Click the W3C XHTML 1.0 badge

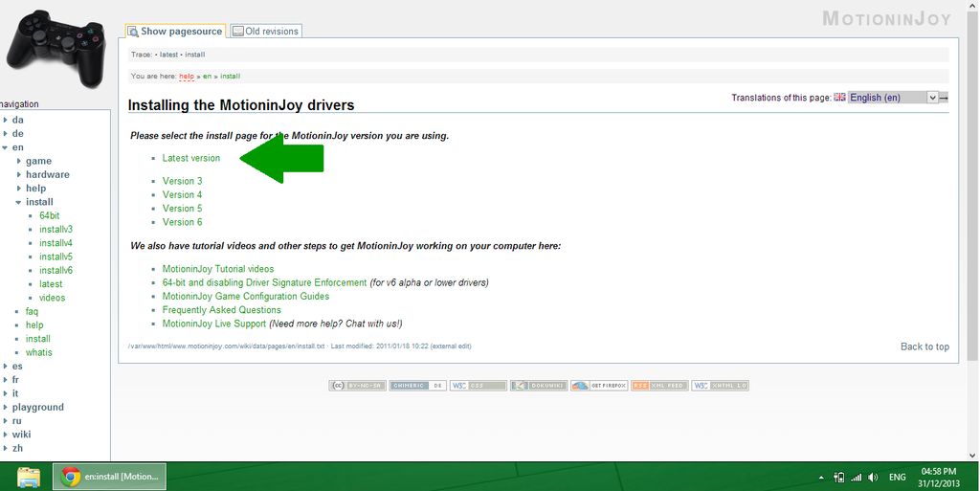(720, 386)
